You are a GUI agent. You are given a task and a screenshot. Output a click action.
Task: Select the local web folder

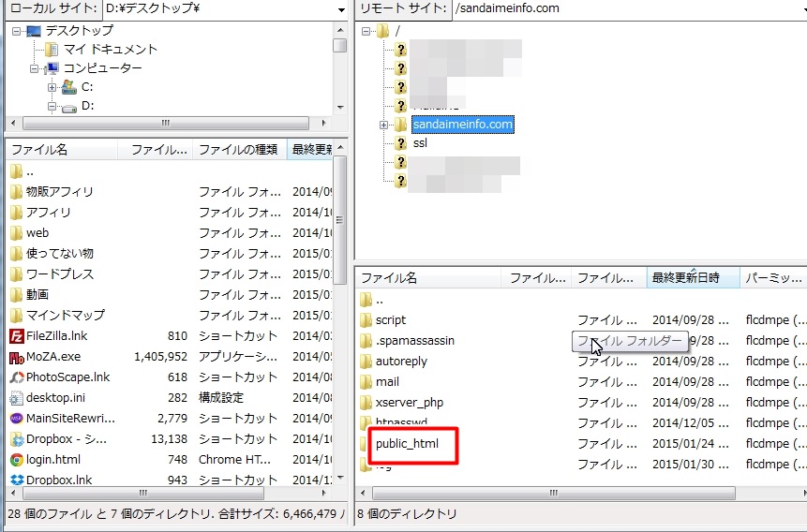pyautogui.click(x=37, y=233)
